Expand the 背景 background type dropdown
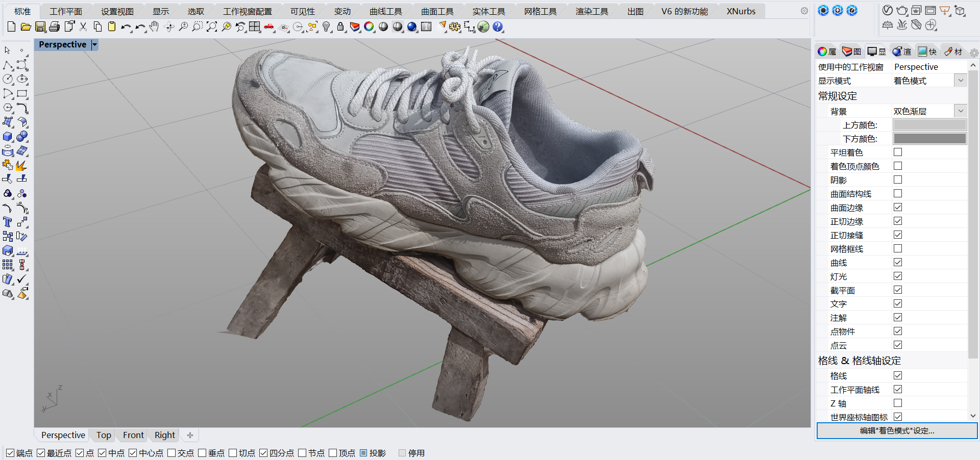The image size is (980, 460). click(961, 110)
